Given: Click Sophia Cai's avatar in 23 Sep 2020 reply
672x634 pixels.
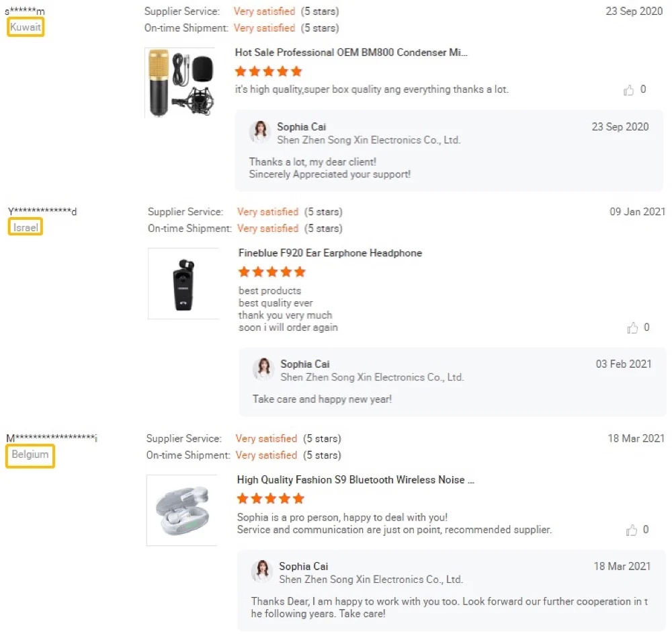Looking at the screenshot, I should click(x=260, y=132).
